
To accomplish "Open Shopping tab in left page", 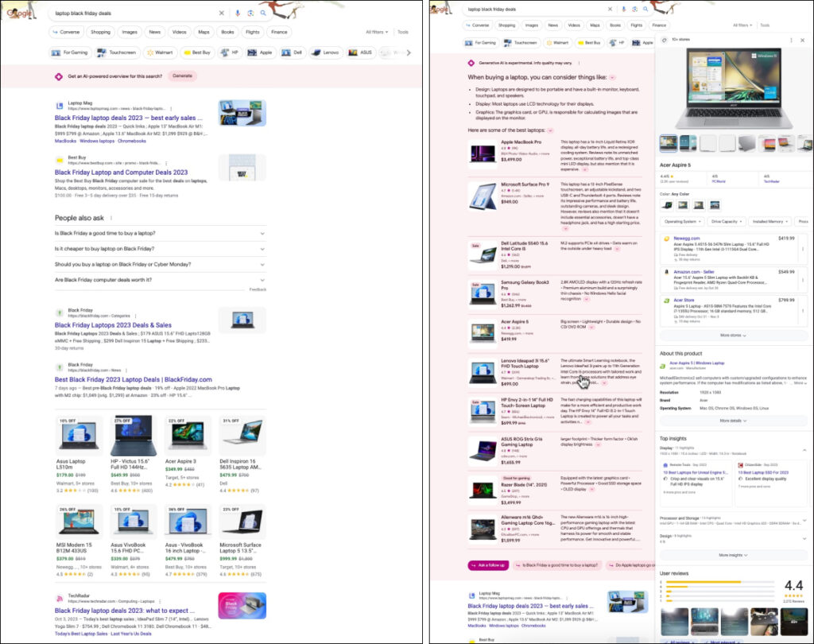I will 100,32.
